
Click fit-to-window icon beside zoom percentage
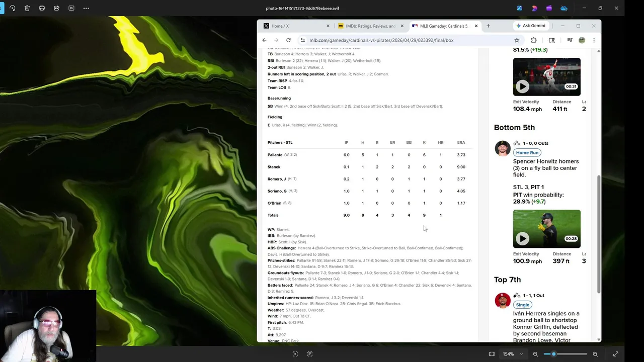[492, 354]
